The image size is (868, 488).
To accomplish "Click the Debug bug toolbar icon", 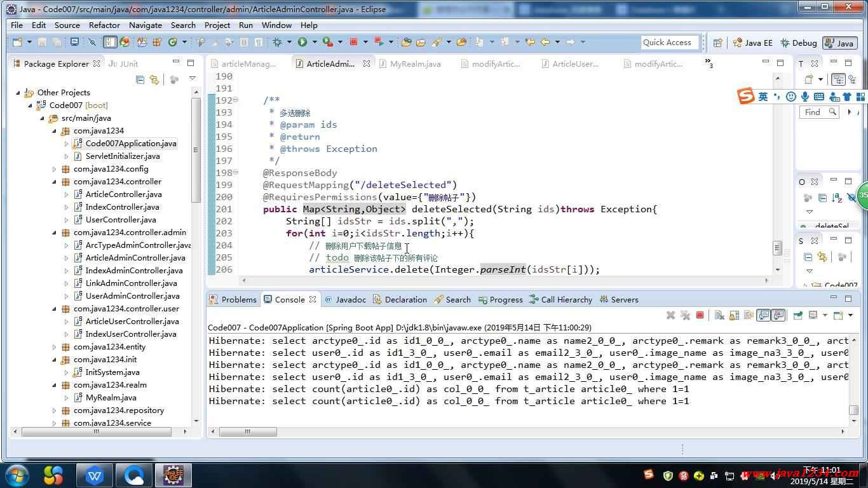I will [277, 42].
